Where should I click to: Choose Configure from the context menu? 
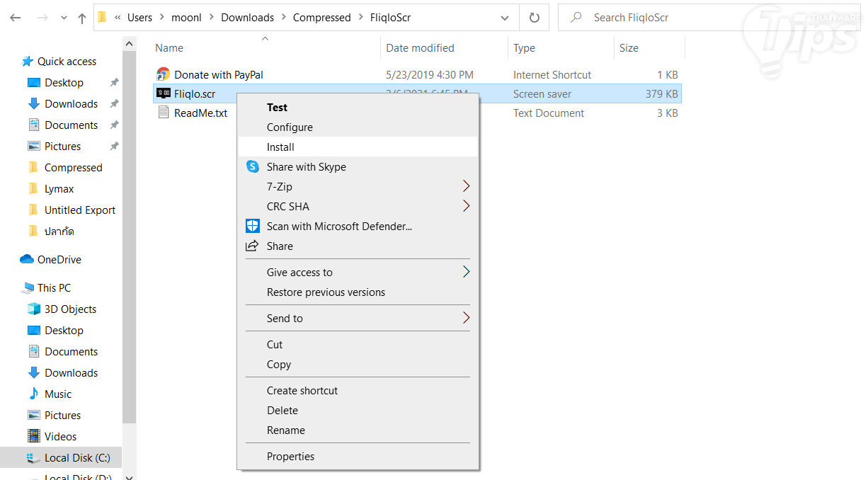(290, 127)
